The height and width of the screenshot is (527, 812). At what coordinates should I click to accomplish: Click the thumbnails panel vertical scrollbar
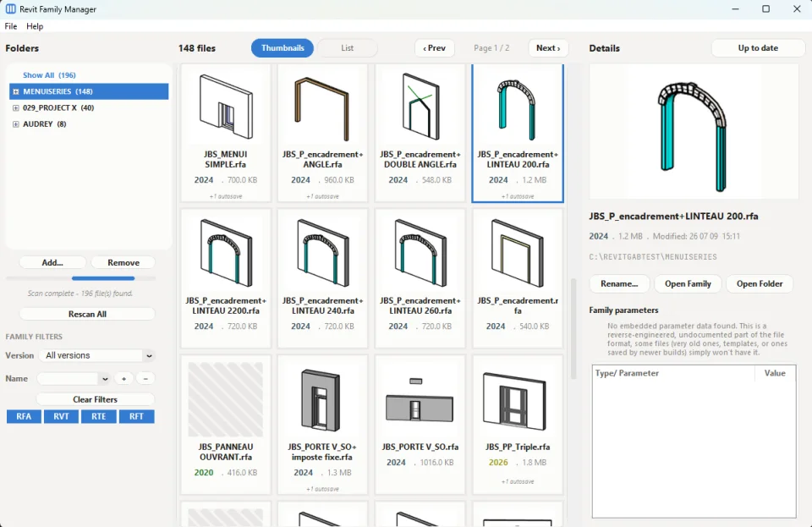pyautogui.click(x=573, y=329)
